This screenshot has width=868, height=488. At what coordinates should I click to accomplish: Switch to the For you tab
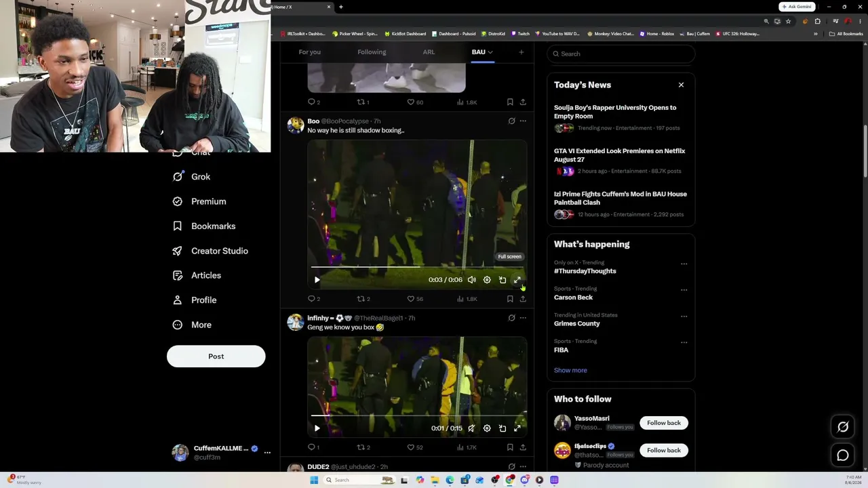310,52
